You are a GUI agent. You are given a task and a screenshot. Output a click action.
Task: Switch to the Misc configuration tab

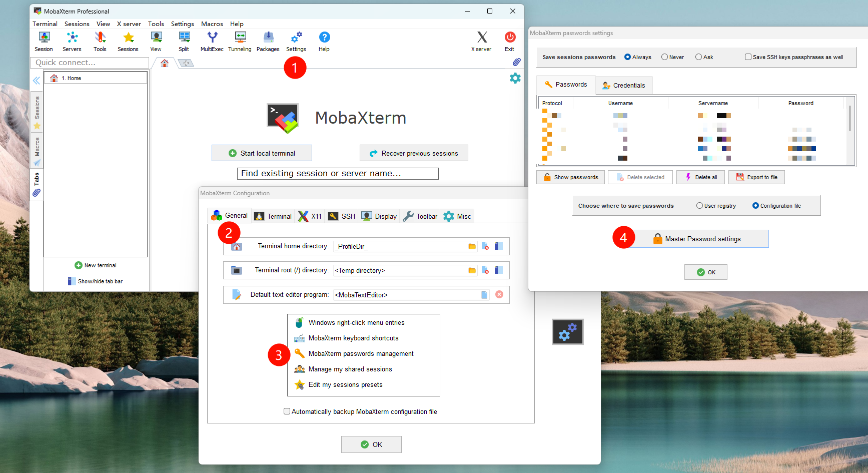pyautogui.click(x=457, y=216)
